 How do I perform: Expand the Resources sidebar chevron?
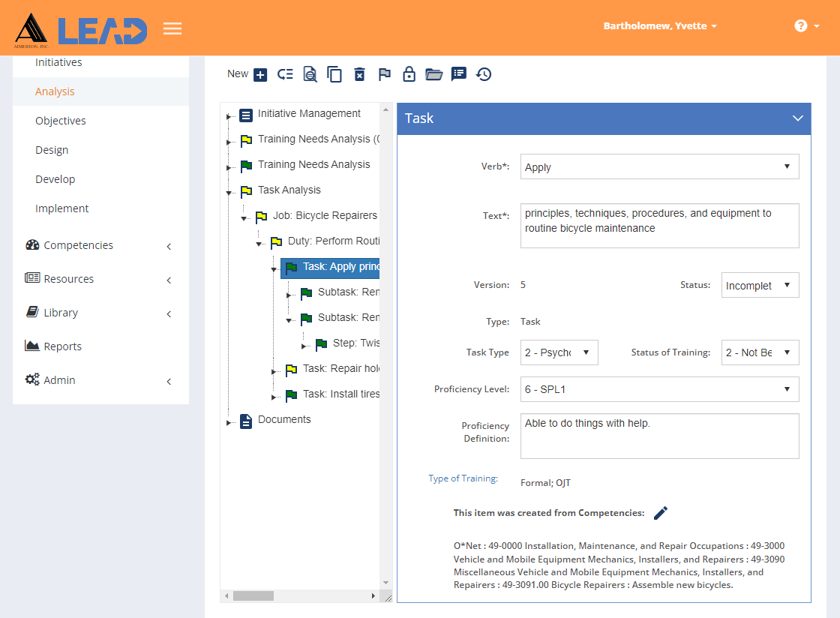[169, 280]
